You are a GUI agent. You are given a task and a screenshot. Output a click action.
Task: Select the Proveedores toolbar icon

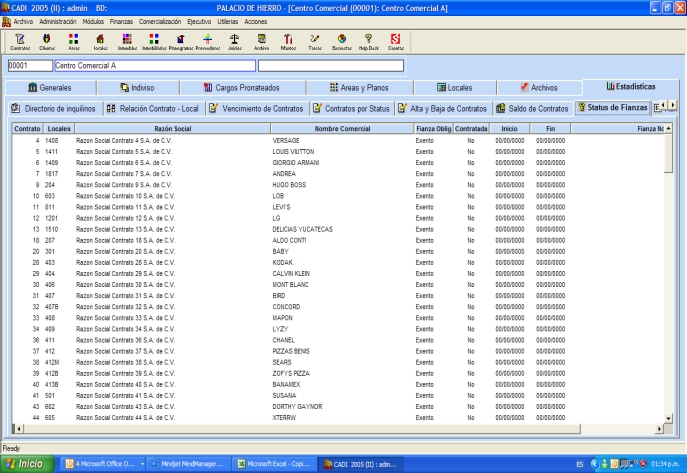coord(207,41)
